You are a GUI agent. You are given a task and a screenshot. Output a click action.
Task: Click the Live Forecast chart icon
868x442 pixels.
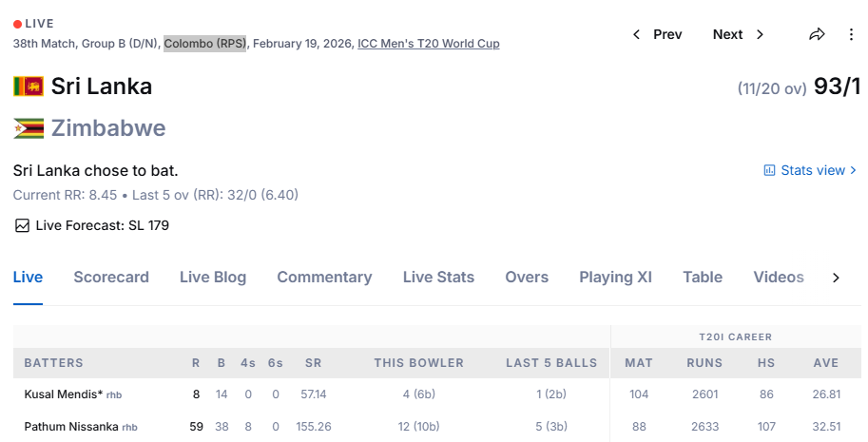22,225
